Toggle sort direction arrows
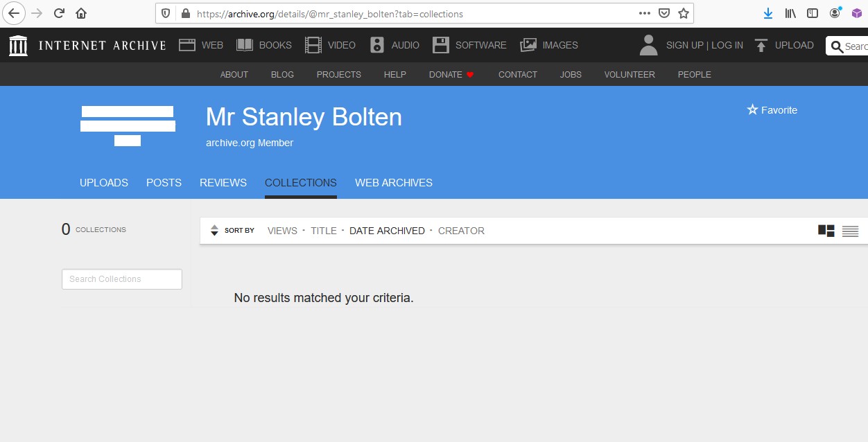 (214, 231)
